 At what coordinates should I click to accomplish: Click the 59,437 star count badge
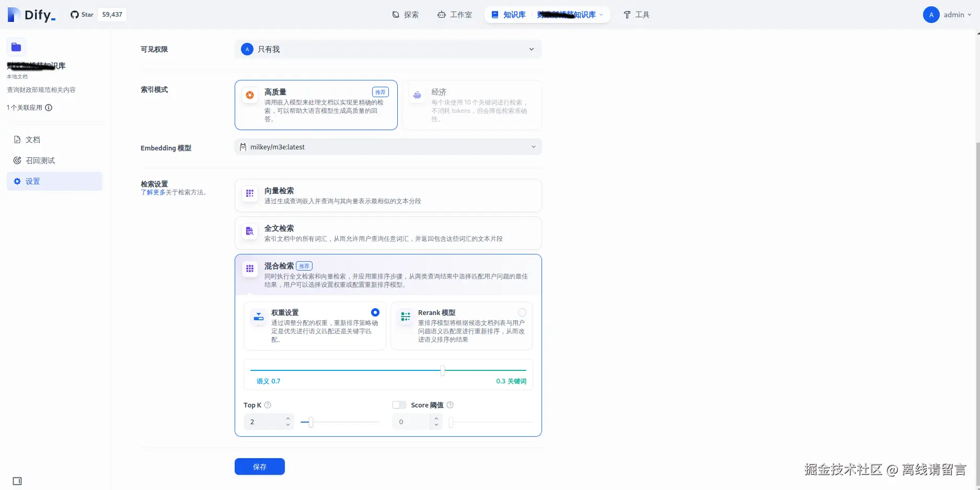[x=112, y=15]
